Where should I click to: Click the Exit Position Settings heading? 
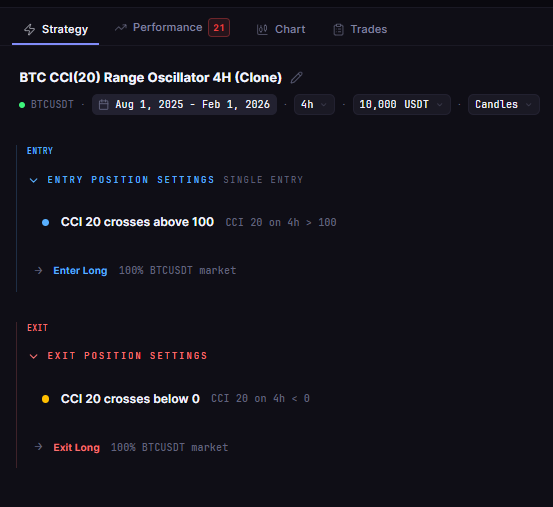pyautogui.click(x=127, y=356)
